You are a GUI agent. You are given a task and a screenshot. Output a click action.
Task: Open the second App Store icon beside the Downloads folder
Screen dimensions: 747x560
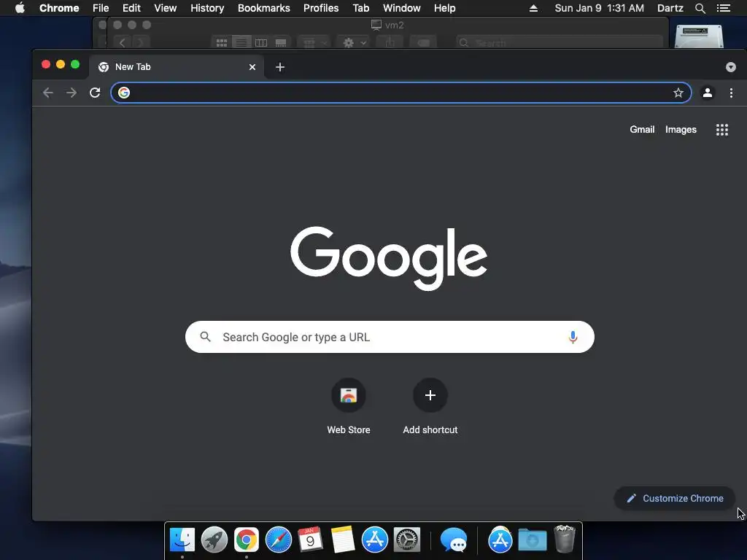click(500, 540)
